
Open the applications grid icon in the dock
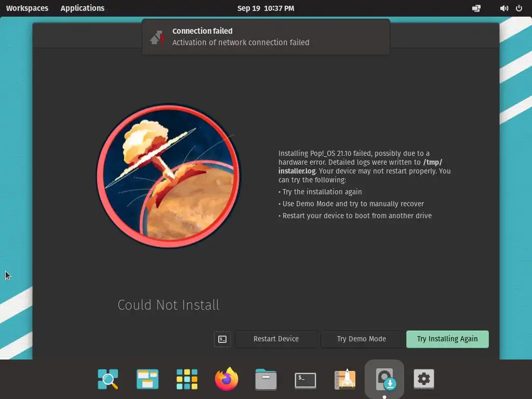[187, 379]
